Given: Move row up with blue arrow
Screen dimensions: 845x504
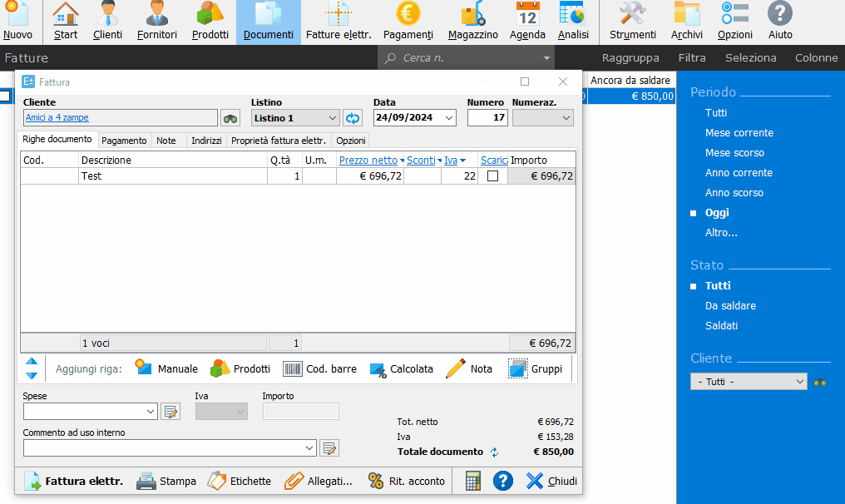Looking at the screenshot, I should coord(32,362).
